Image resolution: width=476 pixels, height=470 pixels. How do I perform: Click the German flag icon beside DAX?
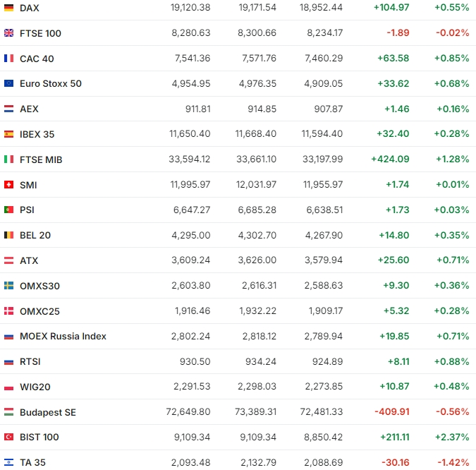8,8
